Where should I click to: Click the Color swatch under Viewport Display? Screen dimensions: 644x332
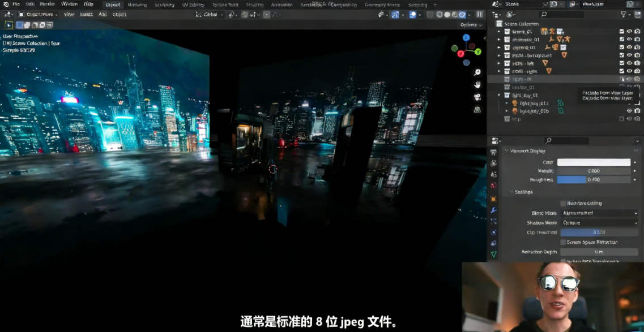pos(594,162)
